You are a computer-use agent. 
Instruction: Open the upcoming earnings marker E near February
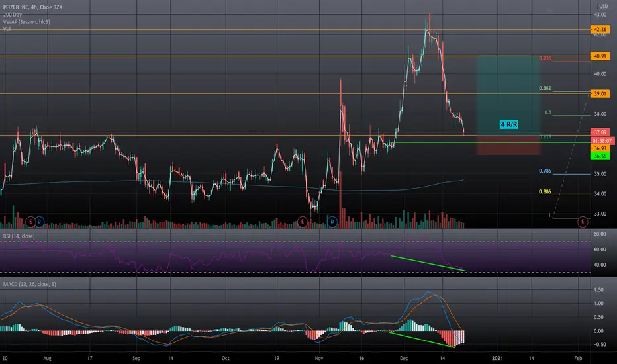click(x=583, y=222)
